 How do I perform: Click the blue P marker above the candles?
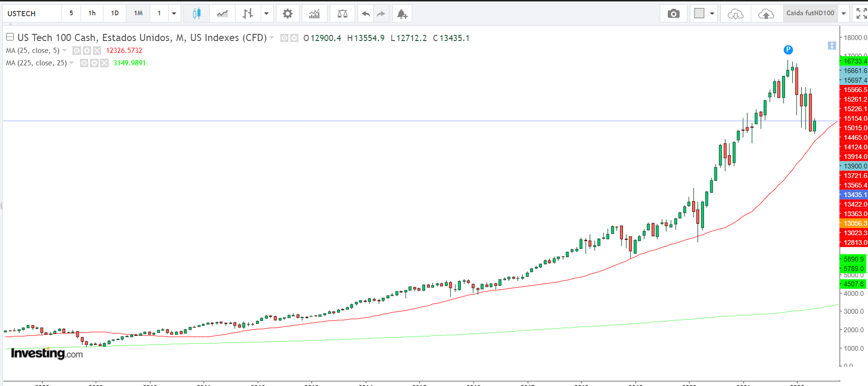point(788,50)
